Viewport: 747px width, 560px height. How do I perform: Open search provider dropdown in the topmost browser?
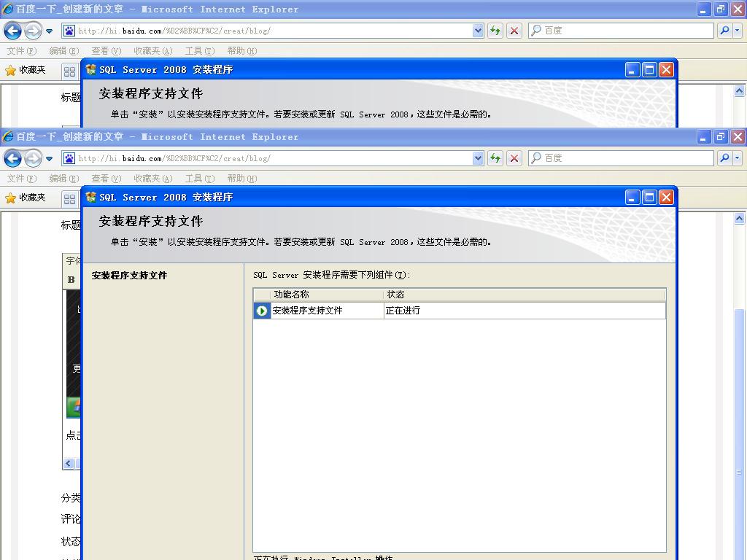click(738, 31)
